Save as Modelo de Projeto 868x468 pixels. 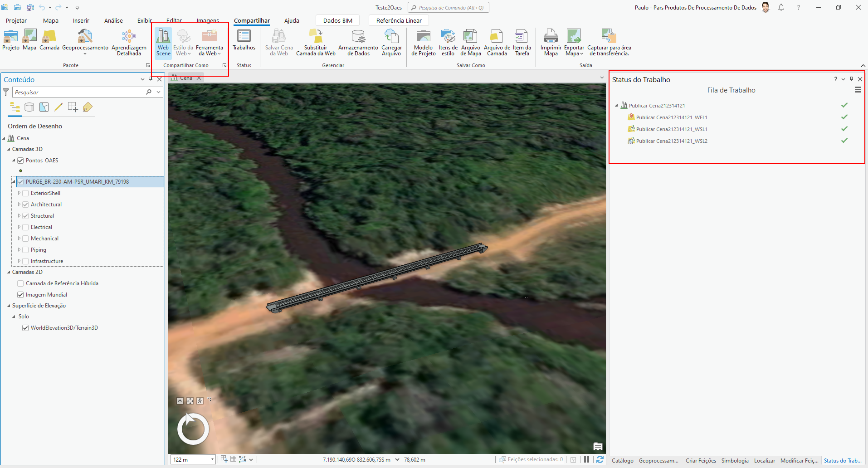(424, 43)
